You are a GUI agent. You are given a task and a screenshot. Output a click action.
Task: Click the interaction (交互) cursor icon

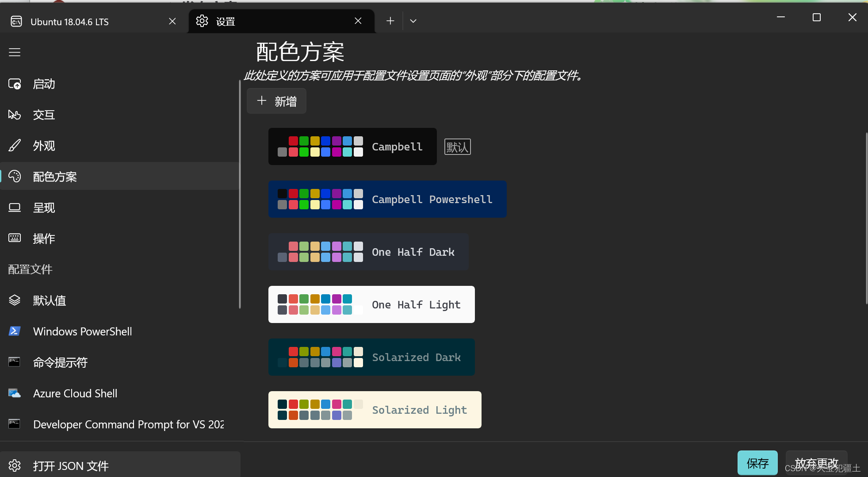point(15,115)
